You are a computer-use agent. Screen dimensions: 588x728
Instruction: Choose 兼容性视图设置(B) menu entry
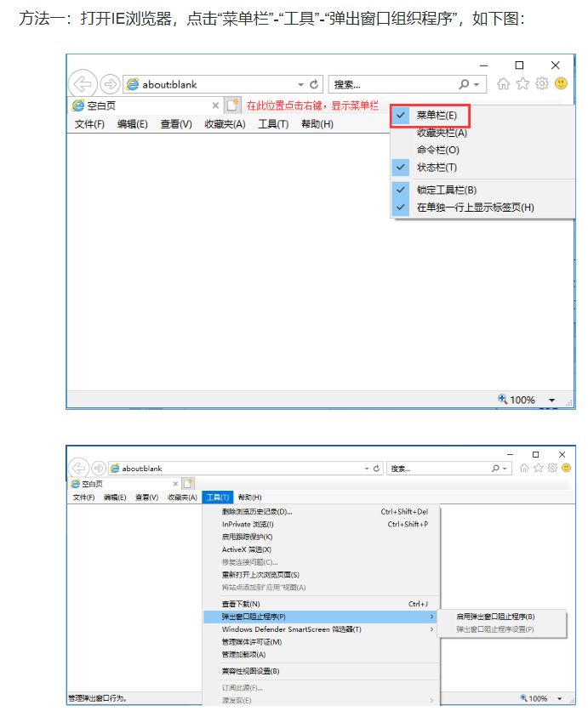321,671
